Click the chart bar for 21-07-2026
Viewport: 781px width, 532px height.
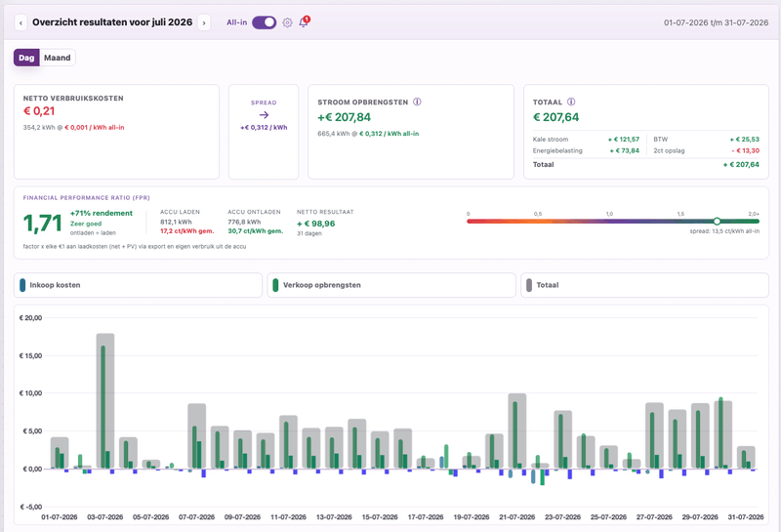517,430
